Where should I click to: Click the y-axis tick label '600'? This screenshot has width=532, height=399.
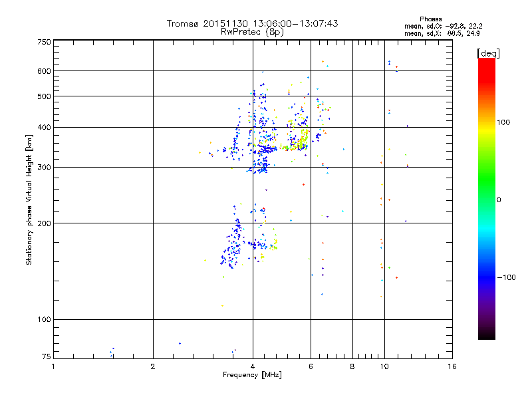44,71
